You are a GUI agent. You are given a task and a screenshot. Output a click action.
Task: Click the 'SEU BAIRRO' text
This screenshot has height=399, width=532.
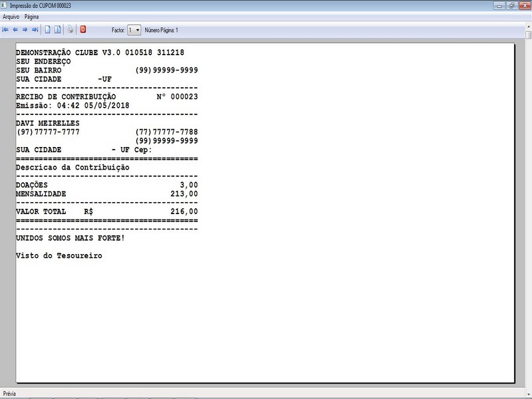click(39, 70)
